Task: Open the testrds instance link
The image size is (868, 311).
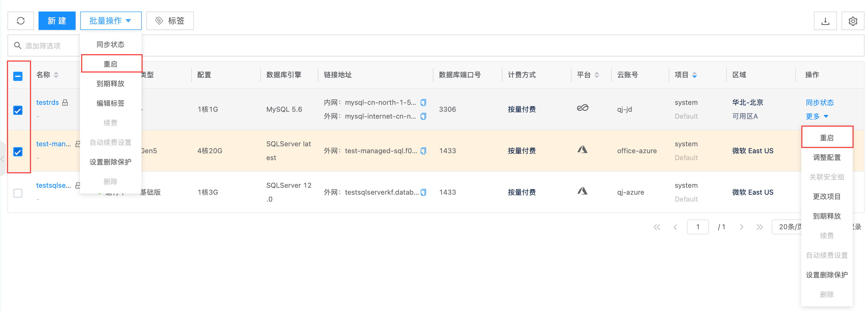Action: pyautogui.click(x=47, y=103)
